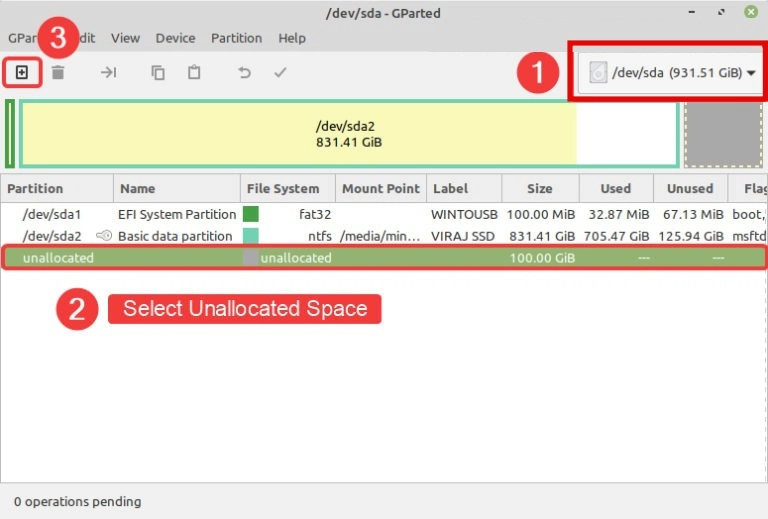Click the green fat32 color swatch
This screenshot has width=768, height=519.
(251, 214)
